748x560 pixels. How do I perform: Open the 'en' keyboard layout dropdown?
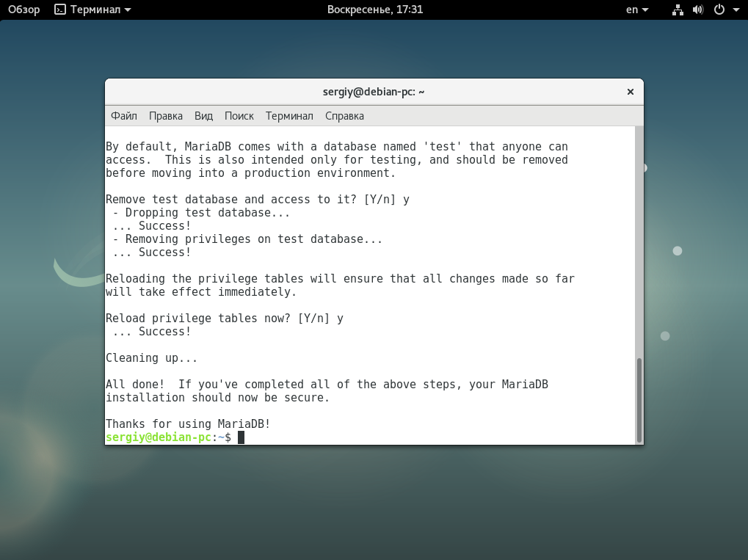(636, 10)
